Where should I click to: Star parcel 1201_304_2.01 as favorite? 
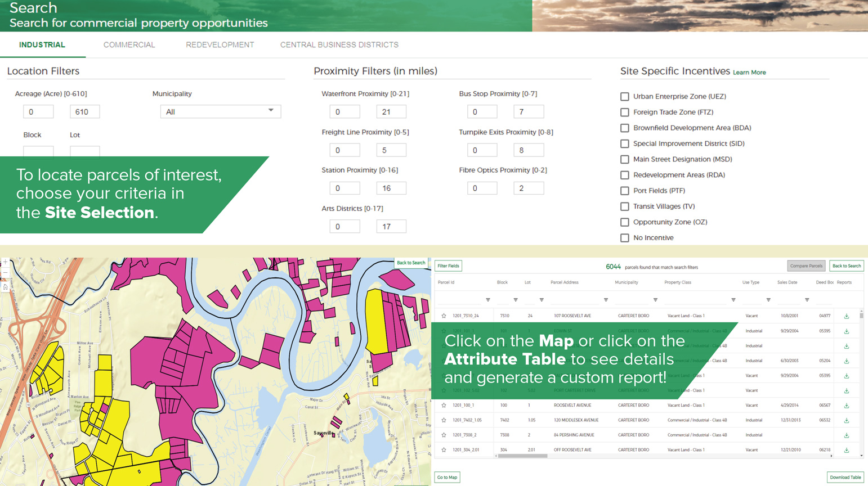444,450
